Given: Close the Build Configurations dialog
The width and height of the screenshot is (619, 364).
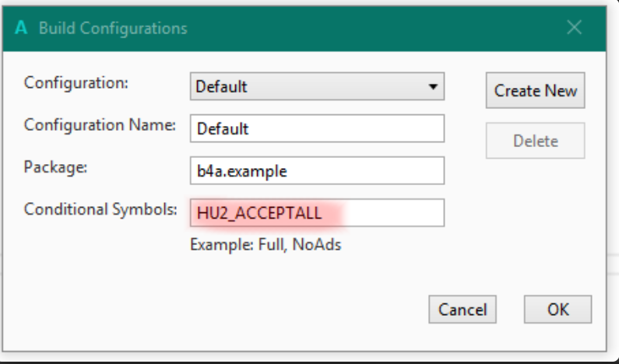Looking at the screenshot, I should (x=574, y=28).
